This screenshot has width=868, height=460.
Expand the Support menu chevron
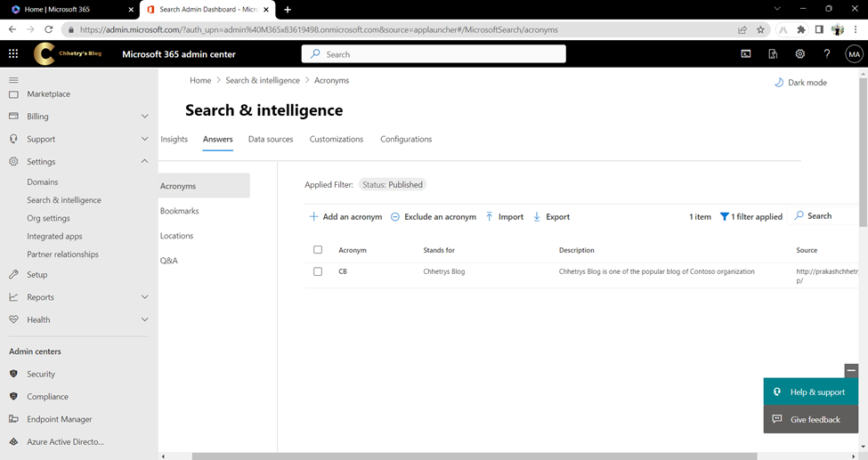[144, 139]
